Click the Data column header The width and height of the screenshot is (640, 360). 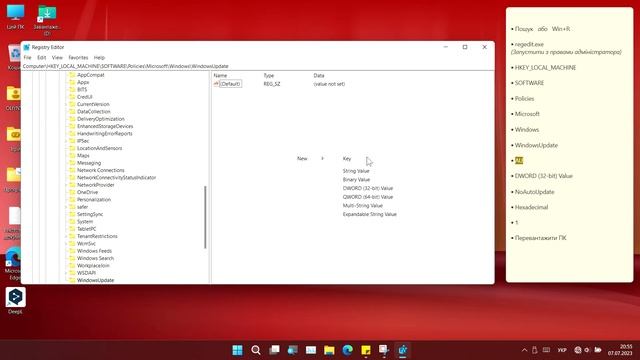pos(319,76)
